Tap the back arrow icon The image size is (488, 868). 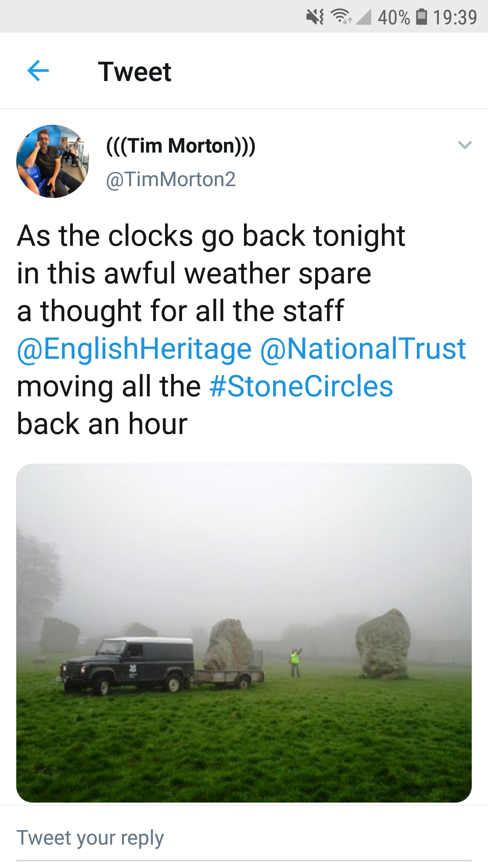click(38, 71)
